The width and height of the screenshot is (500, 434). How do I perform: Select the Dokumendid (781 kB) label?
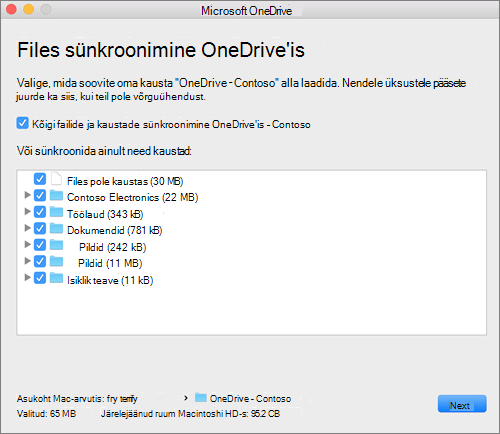pyautogui.click(x=115, y=230)
